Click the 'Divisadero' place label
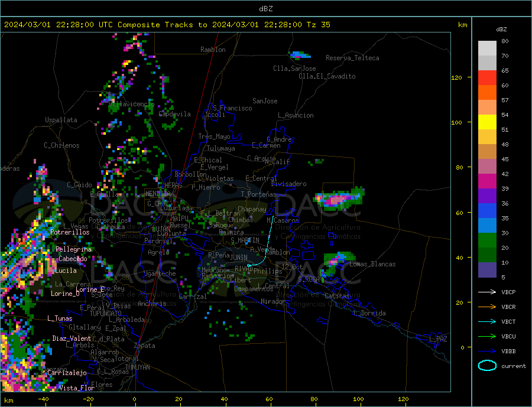Image resolution: width=532 pixels, height=407 pixels. coord(288,184)
